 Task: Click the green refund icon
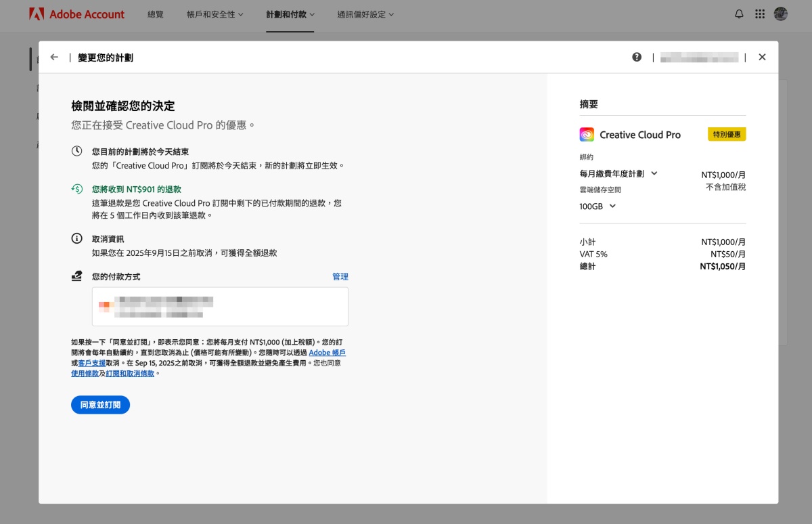(x=77, y=189)
